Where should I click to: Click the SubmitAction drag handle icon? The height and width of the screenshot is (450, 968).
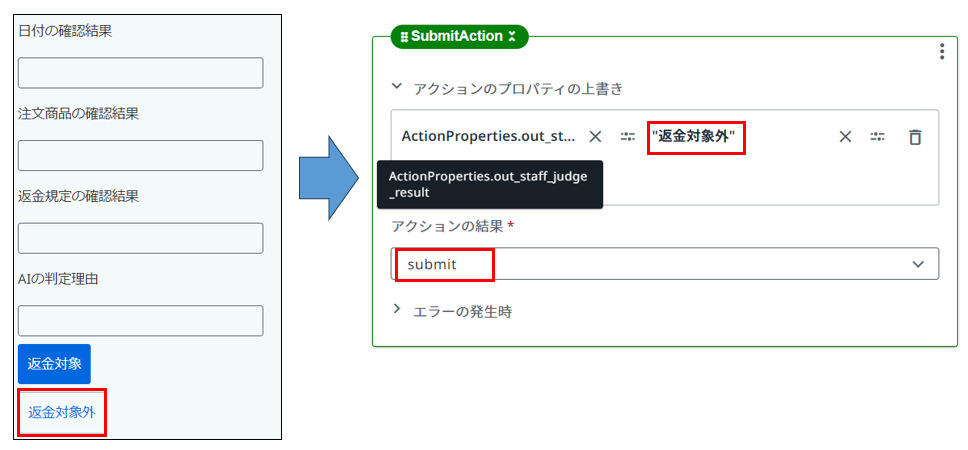pos(404,37)
